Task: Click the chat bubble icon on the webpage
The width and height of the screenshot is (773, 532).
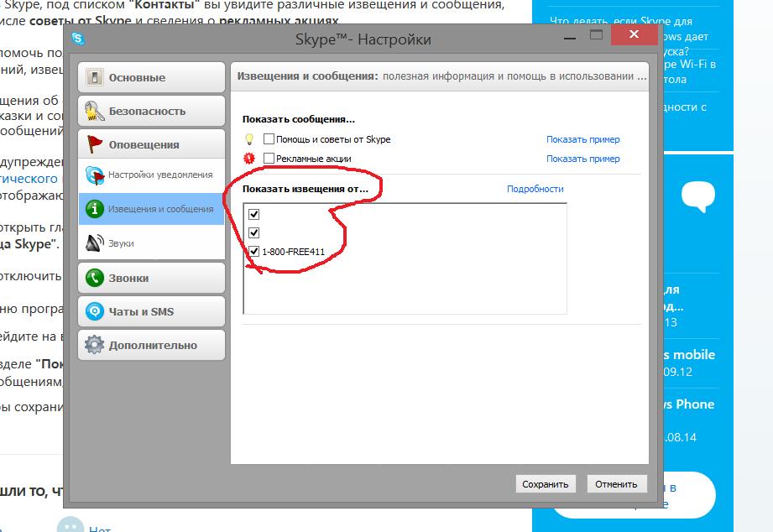Action: pos(698,196)
